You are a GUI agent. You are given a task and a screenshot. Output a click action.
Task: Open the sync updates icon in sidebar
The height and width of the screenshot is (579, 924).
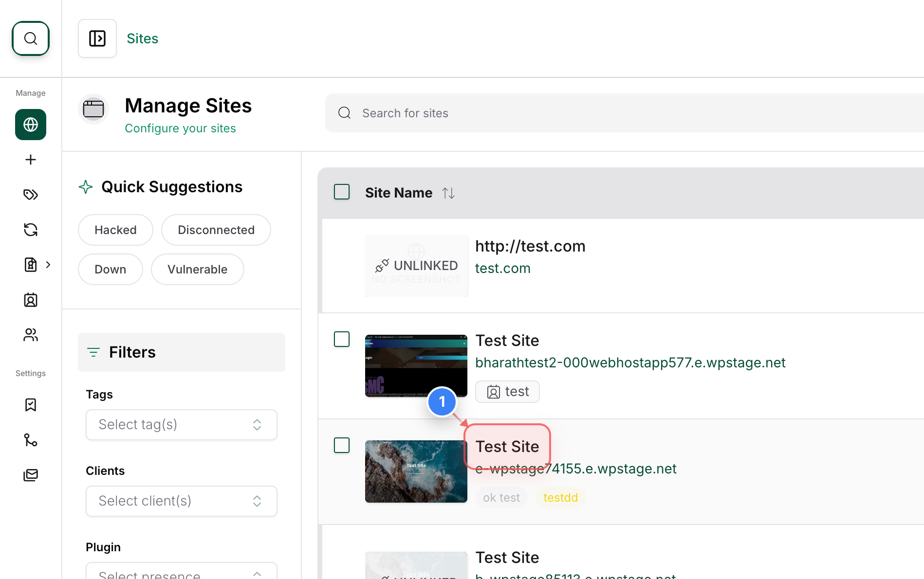tap(31, 230)
